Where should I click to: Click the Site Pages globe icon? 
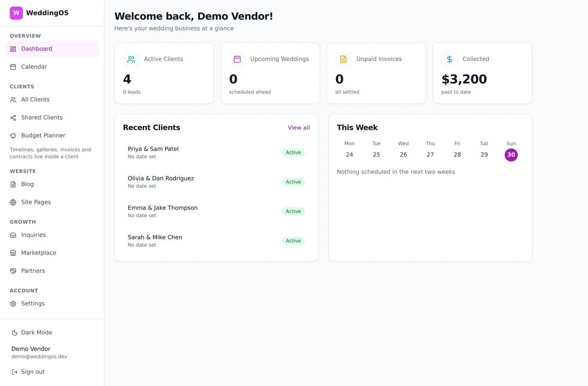[x=13, y=202]
